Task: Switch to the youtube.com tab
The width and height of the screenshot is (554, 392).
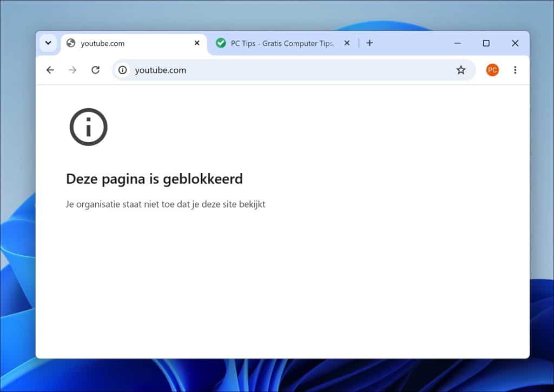Action: tap(134, 43)
